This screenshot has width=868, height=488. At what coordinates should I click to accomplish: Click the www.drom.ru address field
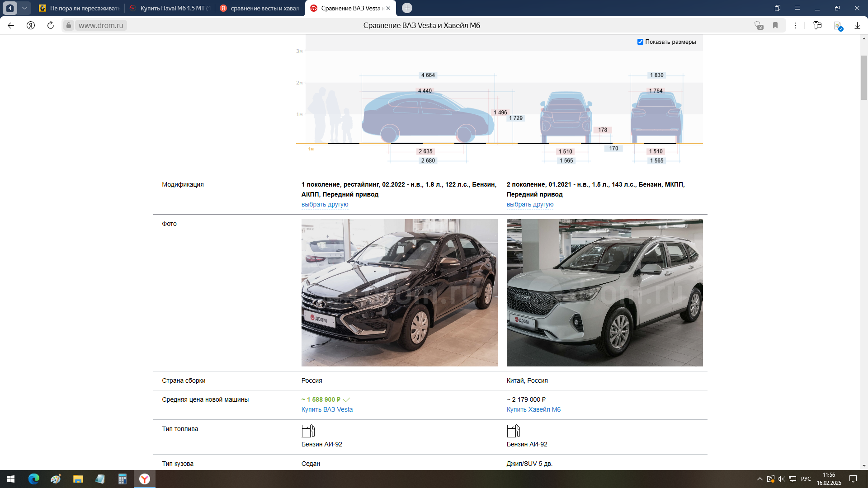pos(101,25)
